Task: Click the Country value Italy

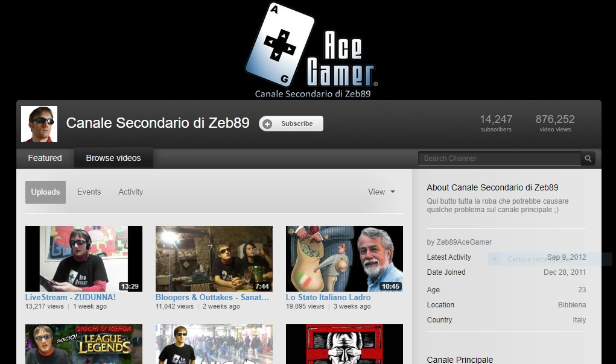Action: click(x=579, y=319)
